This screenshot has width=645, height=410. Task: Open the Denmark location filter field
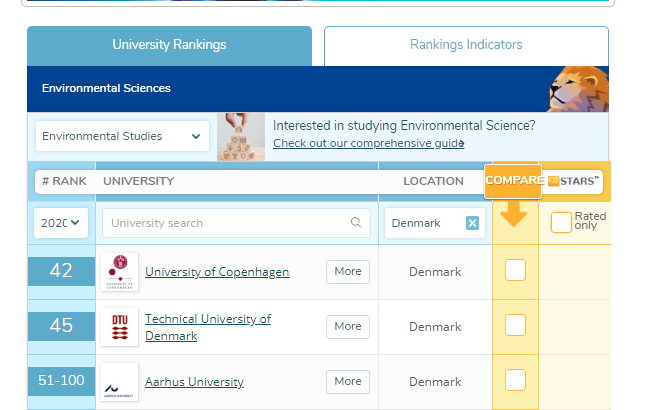[435, 223]
